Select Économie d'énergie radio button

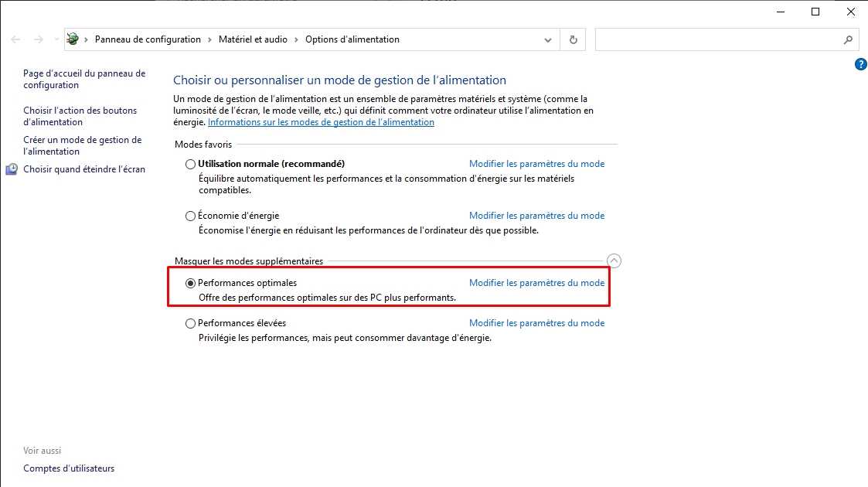(190, 216)
